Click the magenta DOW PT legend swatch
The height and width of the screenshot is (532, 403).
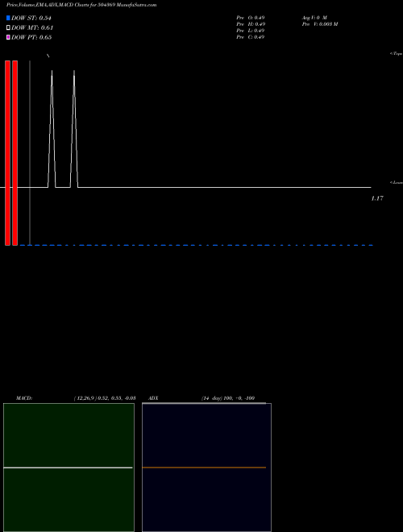pyautogui.click(x=8, y=37)
